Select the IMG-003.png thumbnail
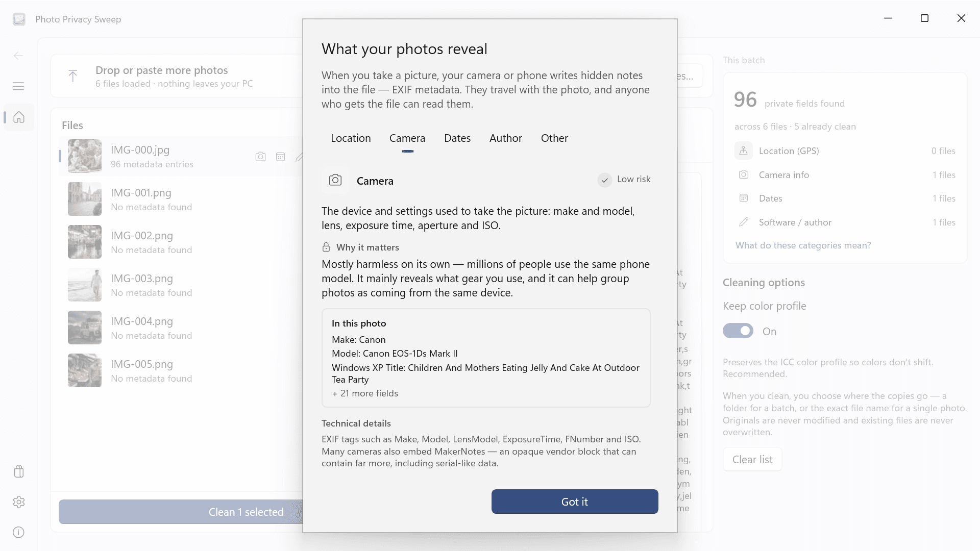The height and width of the screenshot is (551, 980). pos(85,285)
